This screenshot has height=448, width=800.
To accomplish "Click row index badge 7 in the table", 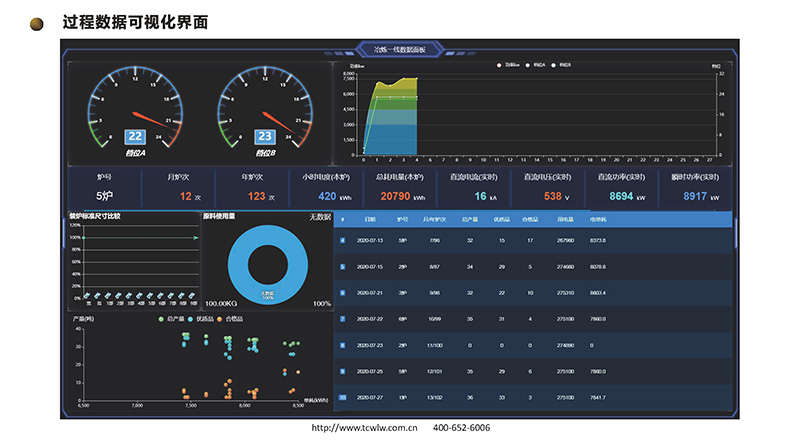I will click(342, 319).
